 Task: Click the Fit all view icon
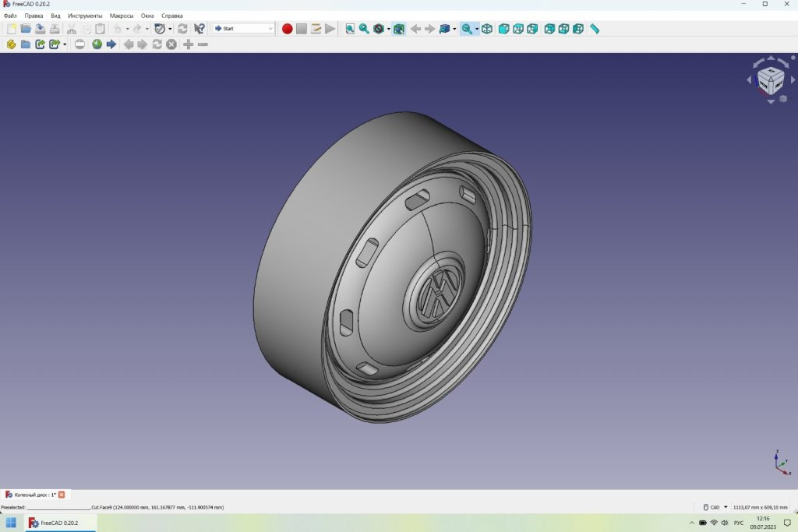pyautogui.click(x=350, y=29)
